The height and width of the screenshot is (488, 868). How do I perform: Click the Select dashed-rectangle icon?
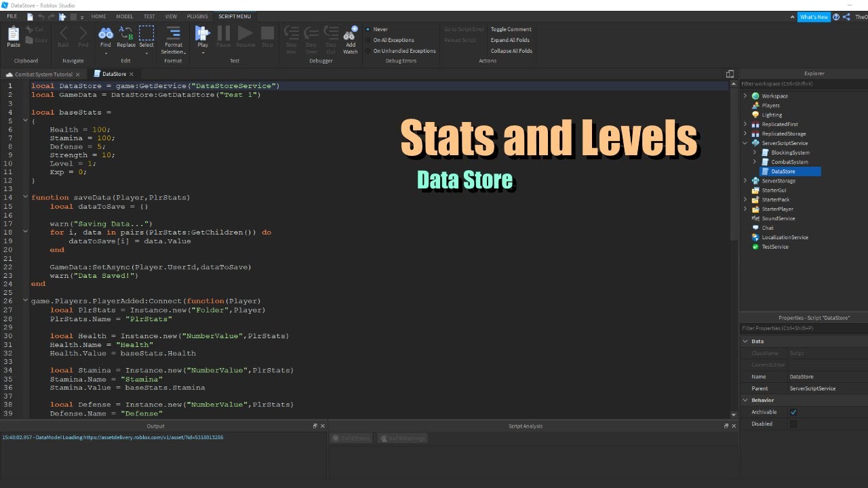(146, 33)
